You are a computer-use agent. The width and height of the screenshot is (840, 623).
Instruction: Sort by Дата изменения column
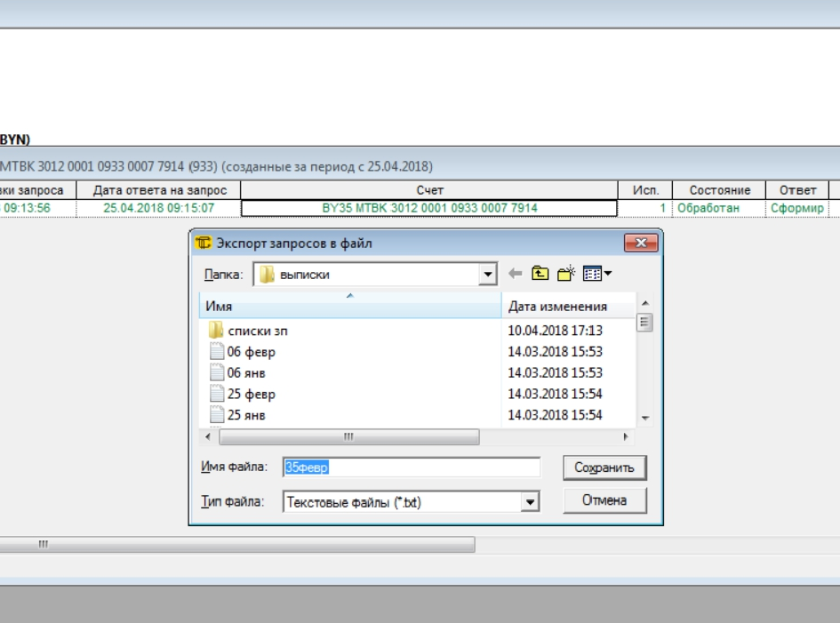pyautogui.click(x=557, y=307)
